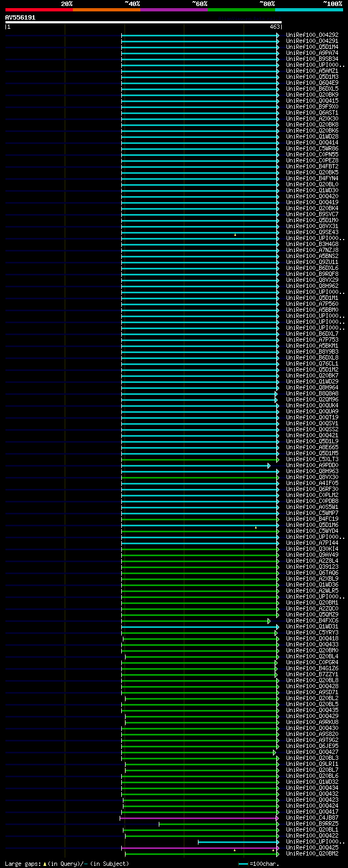Click the purple alignment bar of UniRef100_Q0Q425

tap(200, 848)
